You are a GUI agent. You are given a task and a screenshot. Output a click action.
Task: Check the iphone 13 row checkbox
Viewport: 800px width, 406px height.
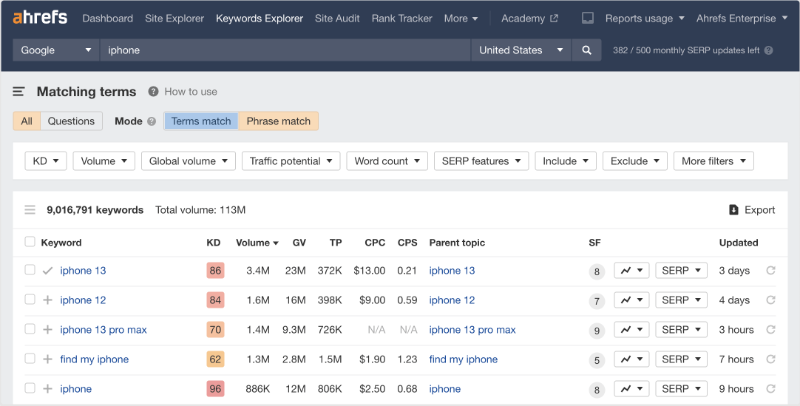[x=30, y=270]
